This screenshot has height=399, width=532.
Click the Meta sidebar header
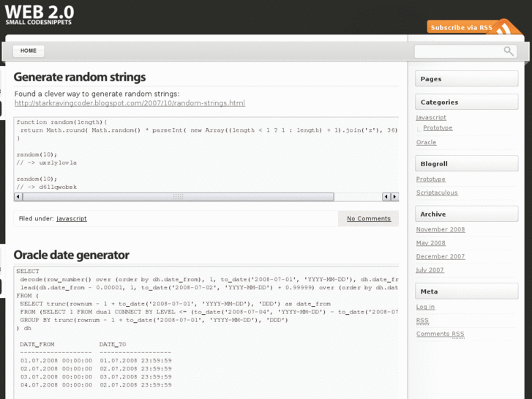click(467, 291)
